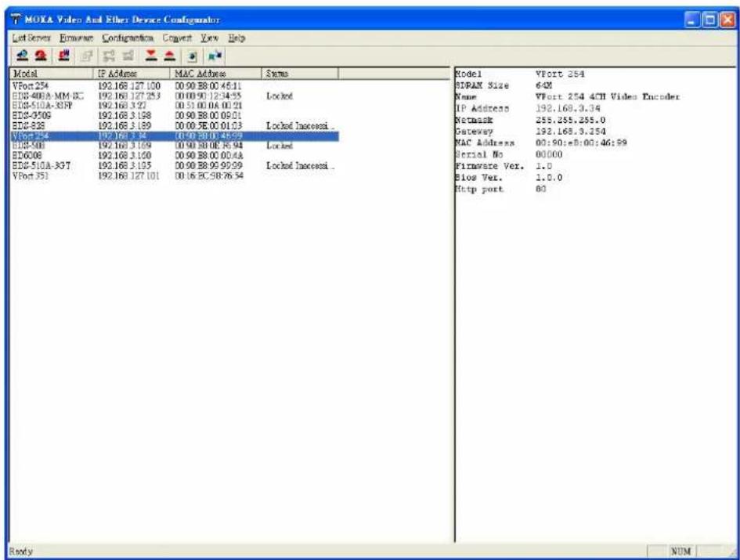Click the Ready text in status bar

[21, 551]
